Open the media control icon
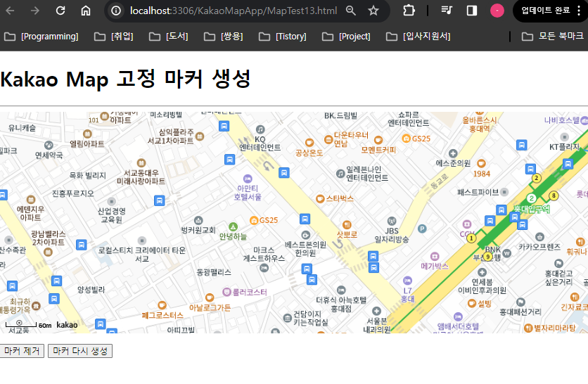The height and width of the screenshot is (384, 588). (x=447, y=11)
